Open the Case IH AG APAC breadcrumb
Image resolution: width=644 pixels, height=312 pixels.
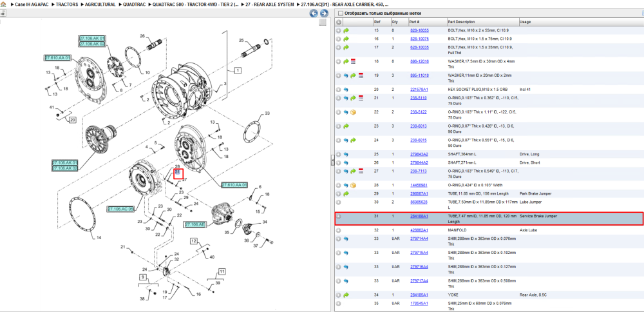pos(32,4)
